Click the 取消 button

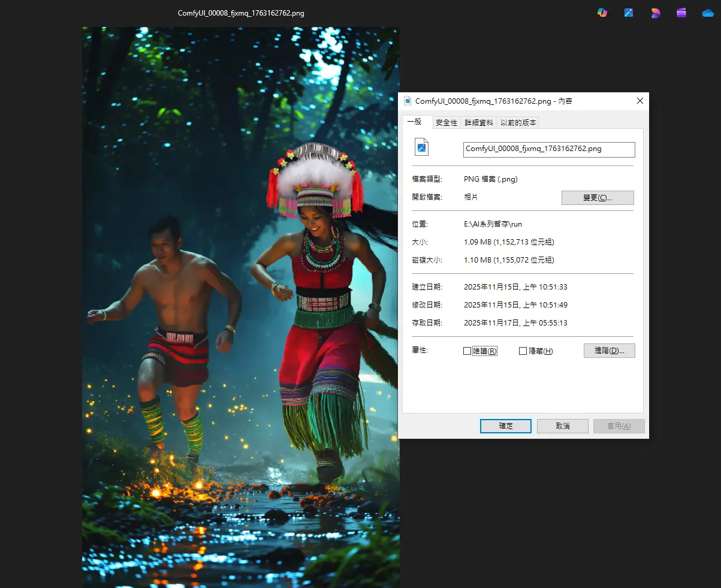click(x=562, y=426)
